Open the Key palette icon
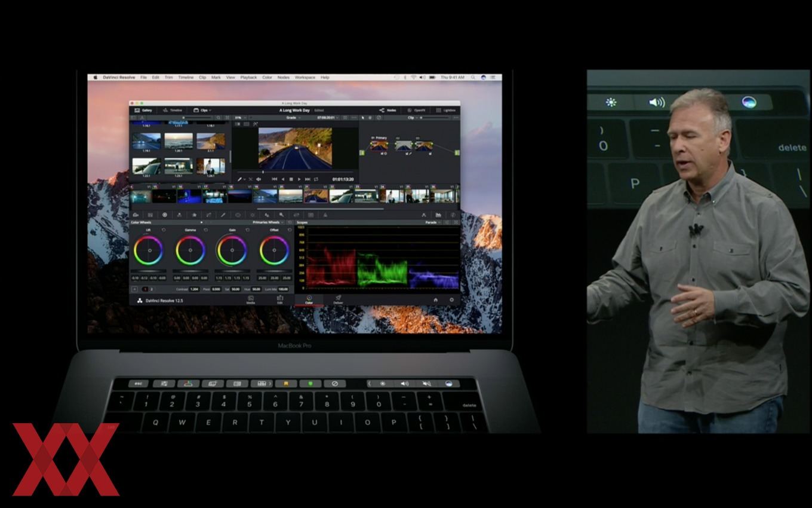 pos(281,215)
